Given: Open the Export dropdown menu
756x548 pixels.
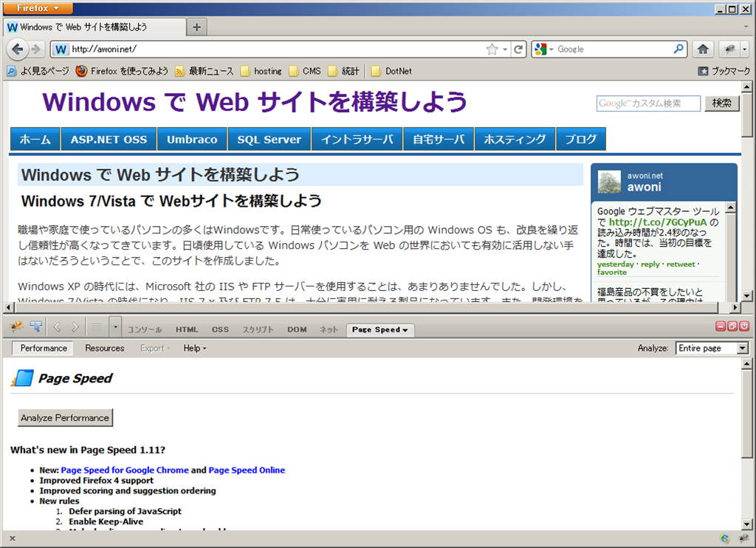Looking at the screenshot, I should [155, 348].
